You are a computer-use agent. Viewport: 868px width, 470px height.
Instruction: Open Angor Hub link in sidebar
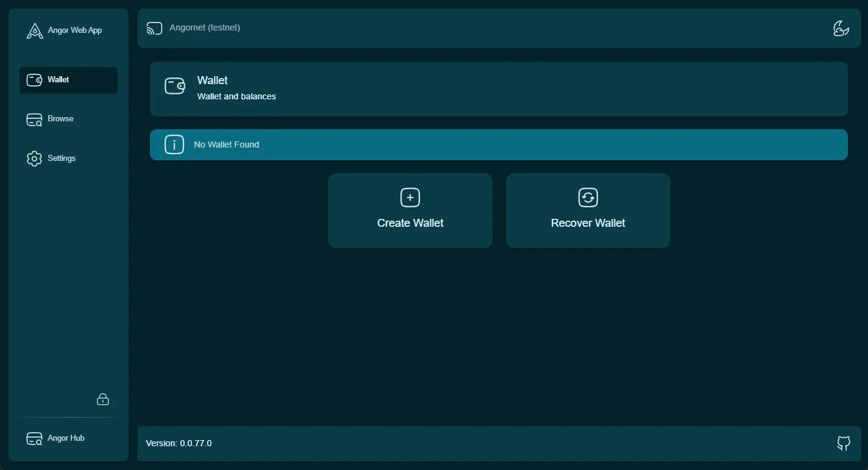coord(68,438)
